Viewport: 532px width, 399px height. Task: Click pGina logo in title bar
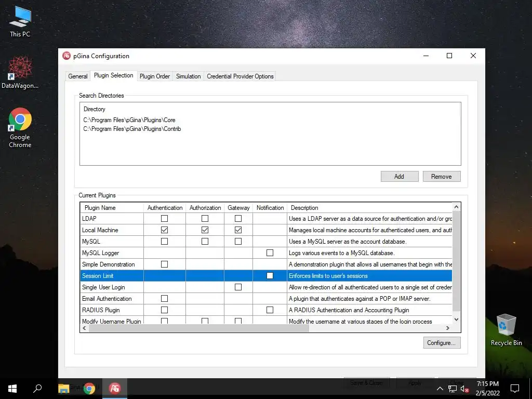[x=66, y=56]
